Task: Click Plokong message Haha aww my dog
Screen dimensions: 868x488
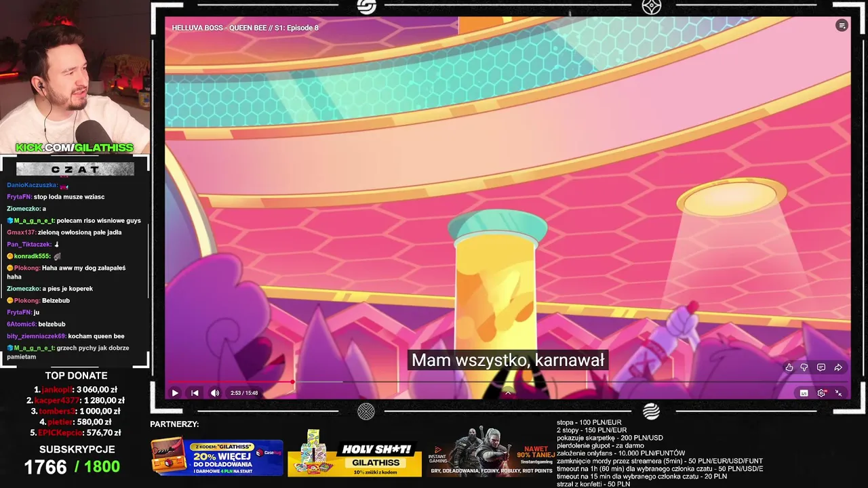Action: point(66,272)
